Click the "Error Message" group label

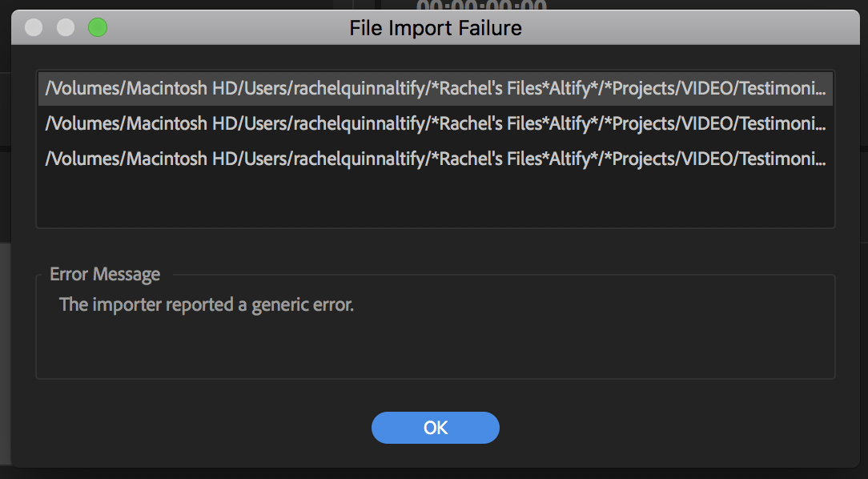105,275
